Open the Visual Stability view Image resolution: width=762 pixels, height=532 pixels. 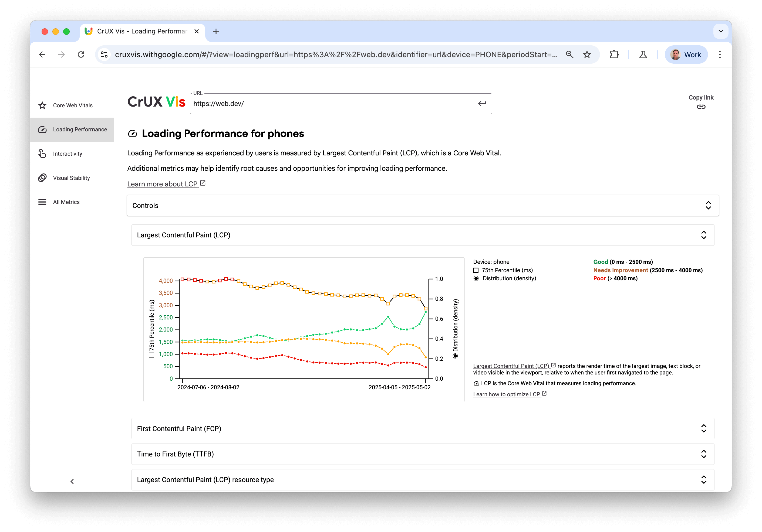[71, 178]
